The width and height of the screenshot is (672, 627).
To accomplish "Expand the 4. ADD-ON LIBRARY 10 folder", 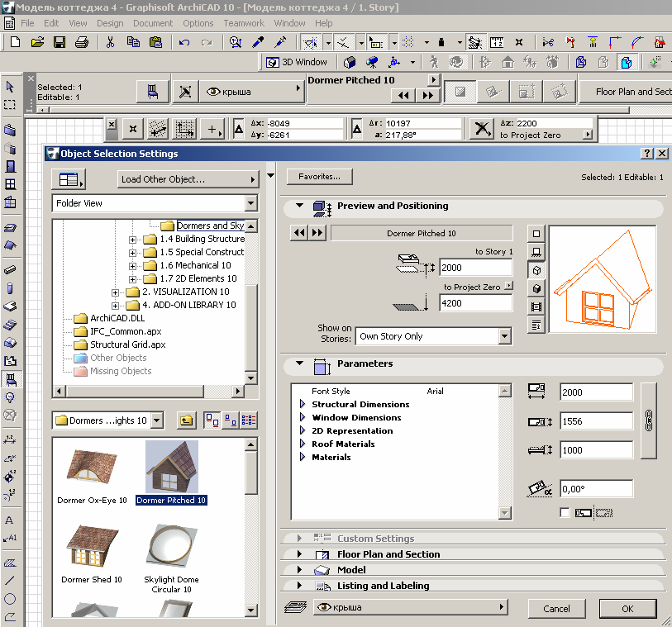I will point(115,306).
